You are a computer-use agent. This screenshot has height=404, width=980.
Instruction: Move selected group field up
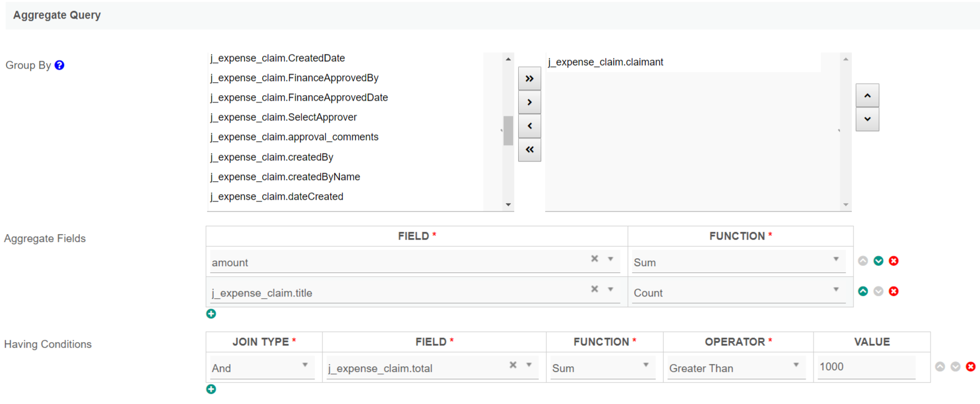[867, 96]
